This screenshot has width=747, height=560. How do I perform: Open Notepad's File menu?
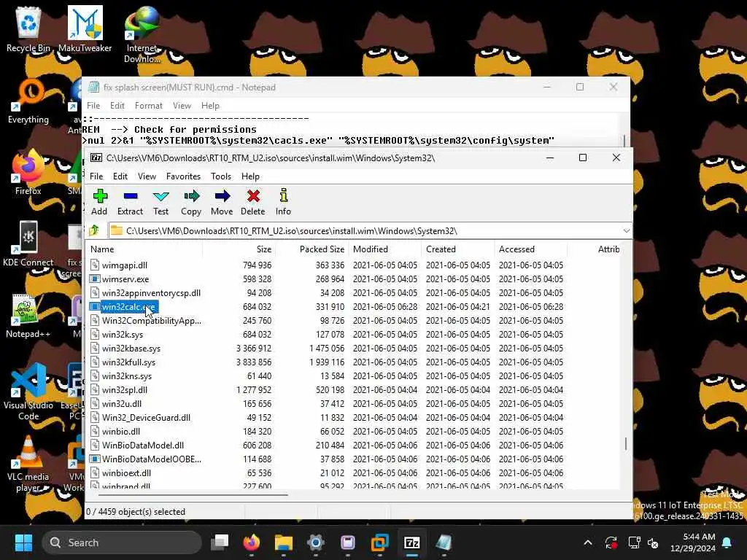pyautogui.click(x=93, y=106)
